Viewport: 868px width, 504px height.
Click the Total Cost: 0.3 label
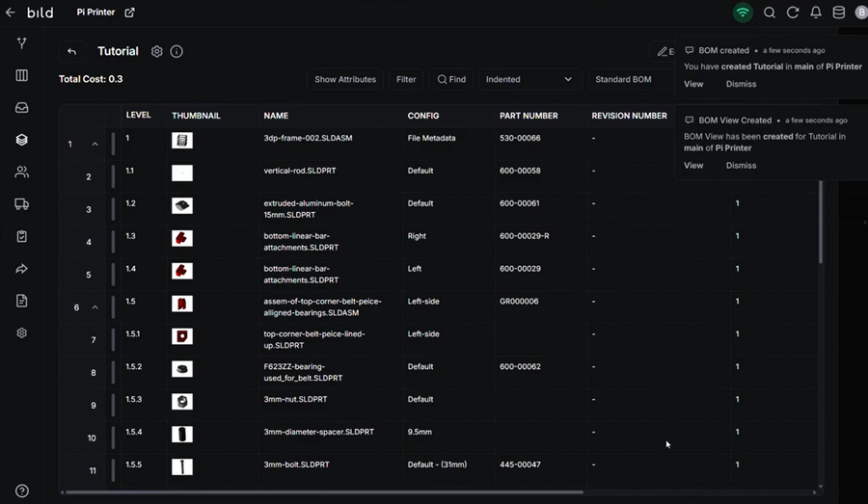tap(91, 79)
